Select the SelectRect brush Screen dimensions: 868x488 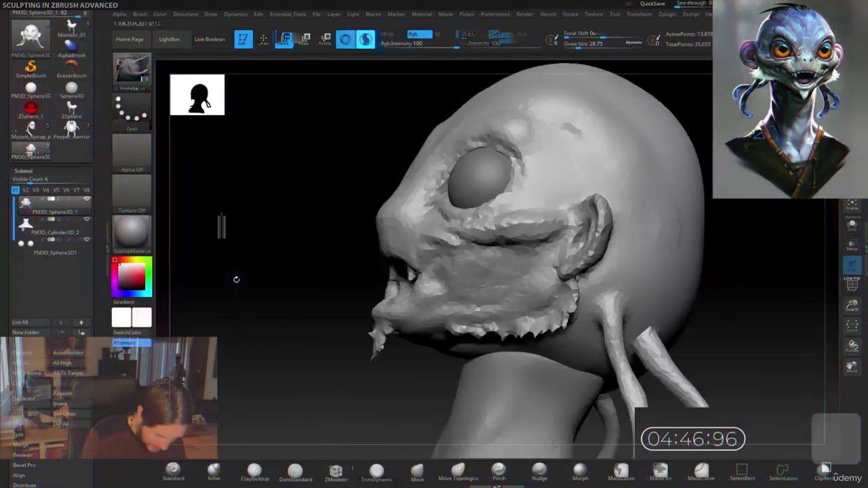742,472
